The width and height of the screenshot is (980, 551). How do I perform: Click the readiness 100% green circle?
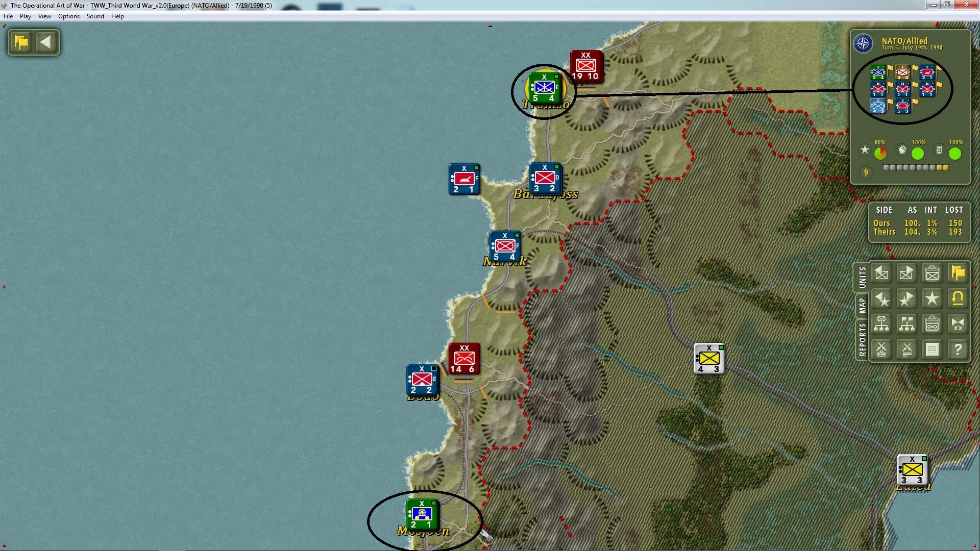point(918,153)
